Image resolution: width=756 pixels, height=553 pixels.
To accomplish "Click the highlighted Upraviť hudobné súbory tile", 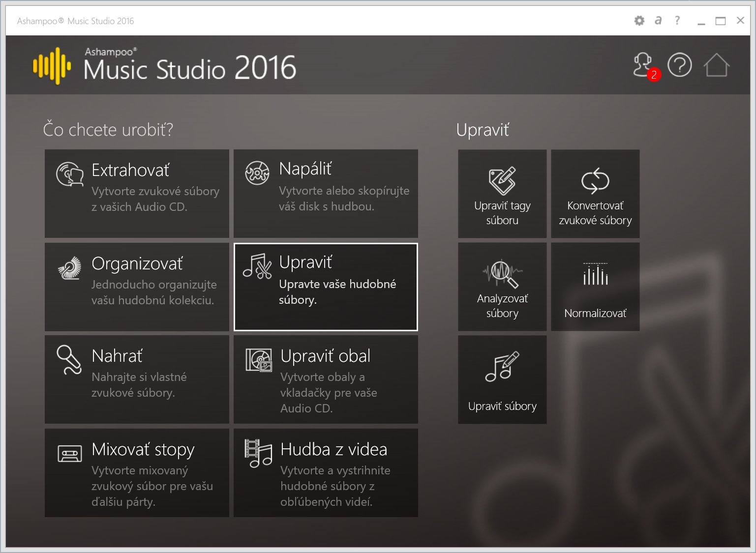I will (x=326, y=287).
